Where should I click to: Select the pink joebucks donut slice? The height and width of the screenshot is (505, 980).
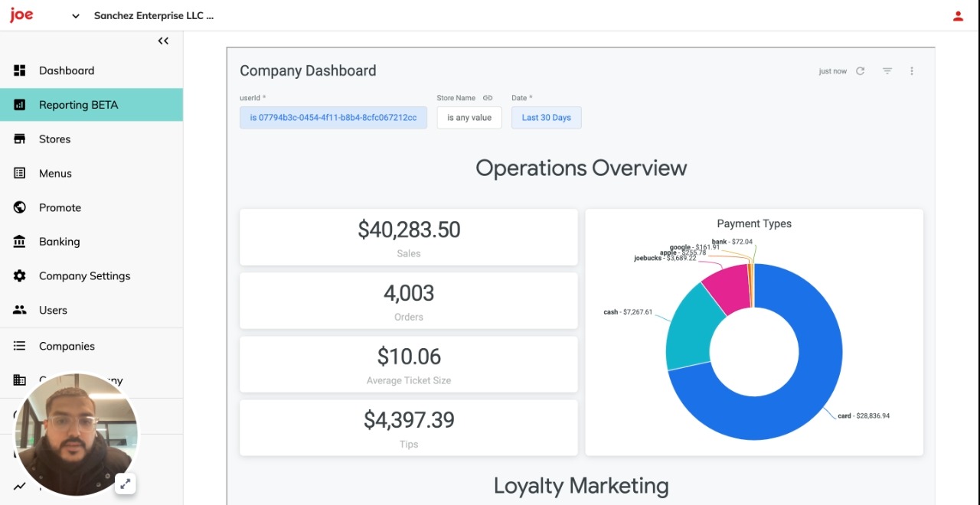[x=727, y=291]
